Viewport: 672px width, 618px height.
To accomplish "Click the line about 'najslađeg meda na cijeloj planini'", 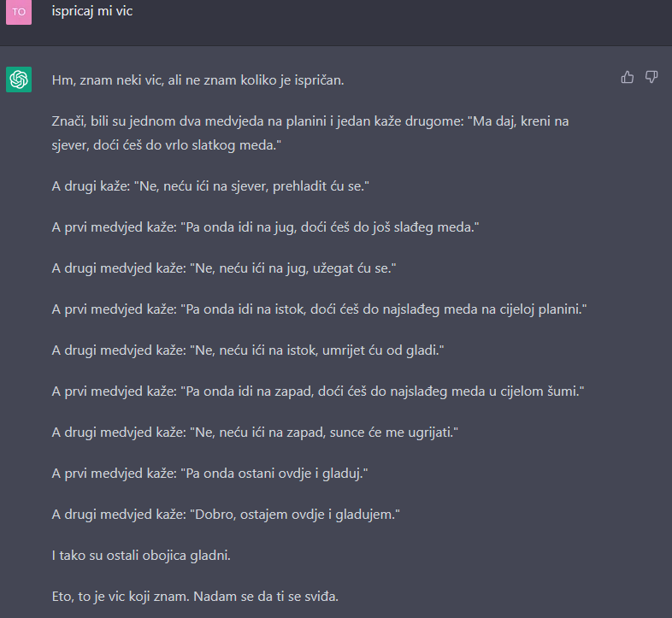I will coord(319,309).
